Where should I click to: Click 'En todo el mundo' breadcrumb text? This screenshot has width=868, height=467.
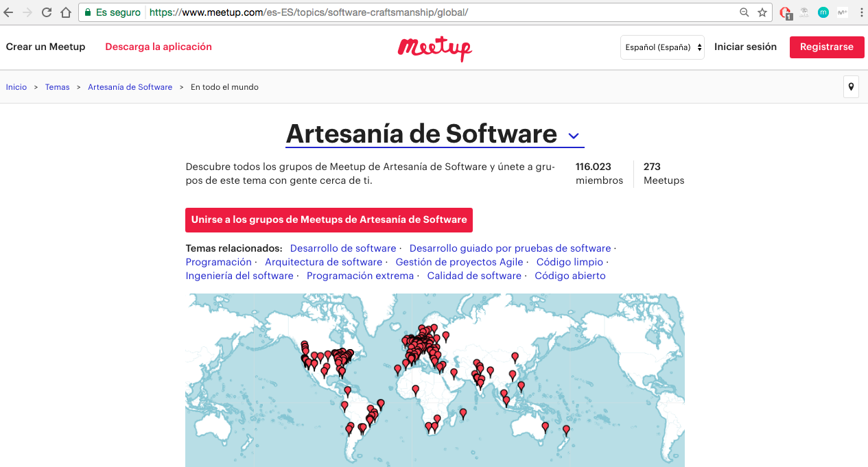point(224,87)
